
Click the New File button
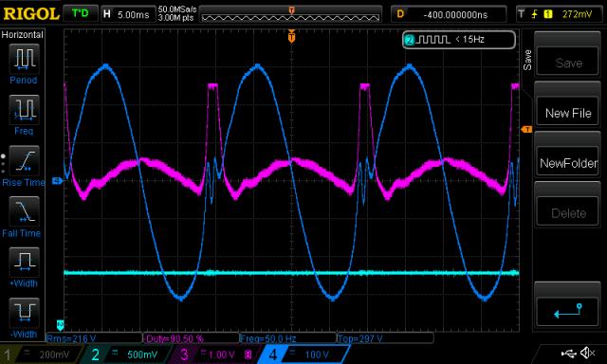tap(568, 113)
